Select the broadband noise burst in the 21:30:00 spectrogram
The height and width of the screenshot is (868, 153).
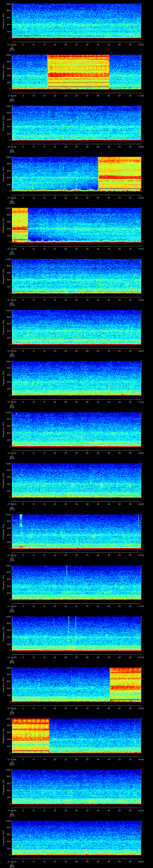click(78, 72)
